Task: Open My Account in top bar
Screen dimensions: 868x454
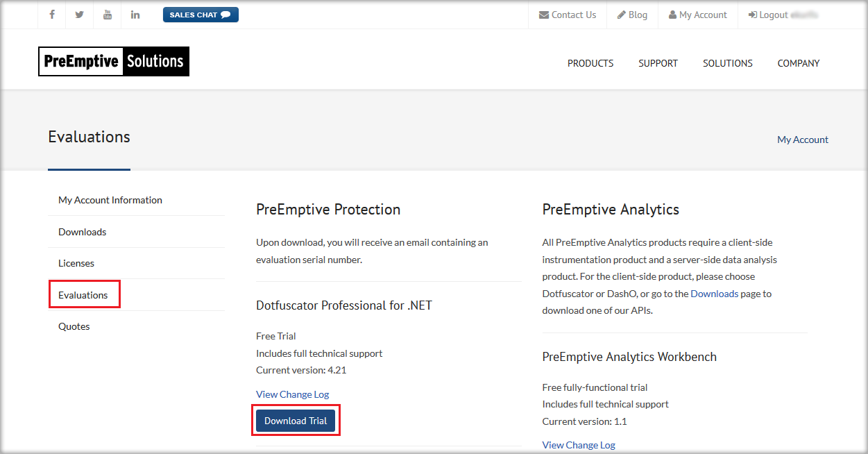Action: tap(697, 15)
